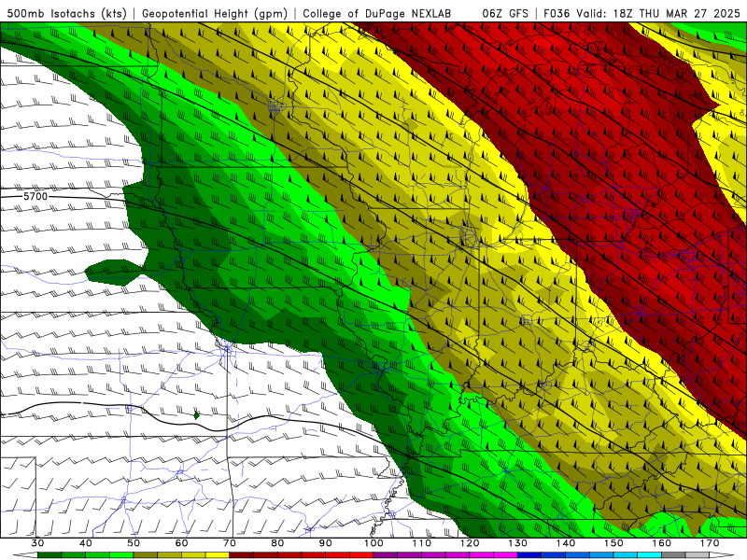Pick the cyan swatch ending at 160
This screenshot has width=747, height=560.
click(x=649, y=555)
